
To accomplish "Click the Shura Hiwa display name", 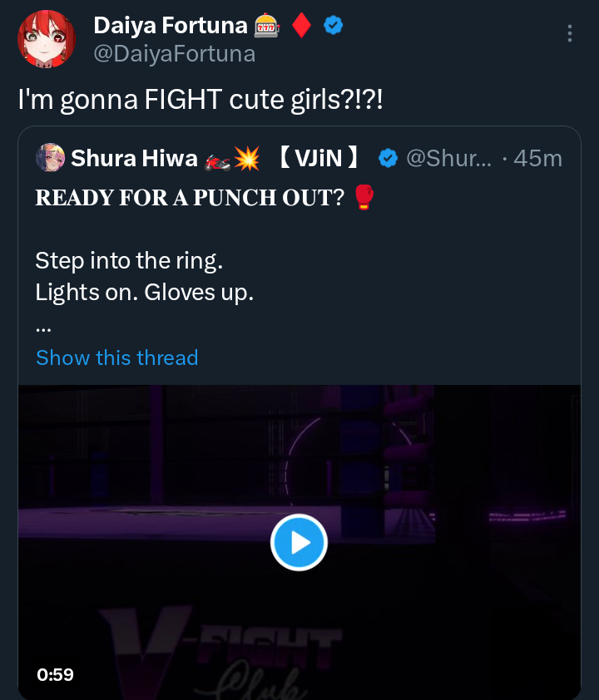I will point(136,157).
